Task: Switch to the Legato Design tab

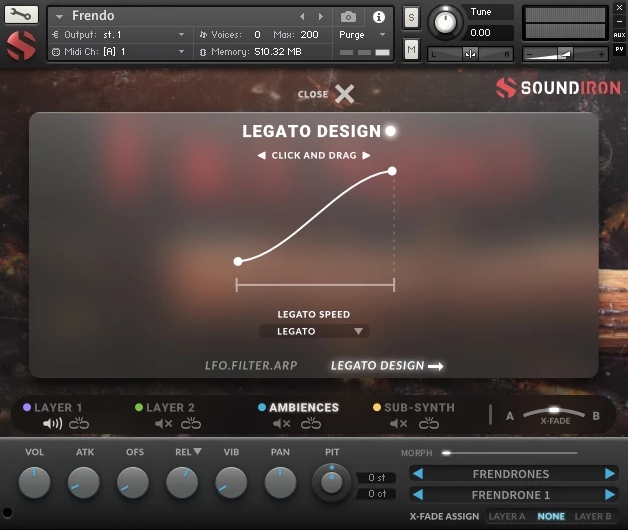Action: (x=387, y=365)
